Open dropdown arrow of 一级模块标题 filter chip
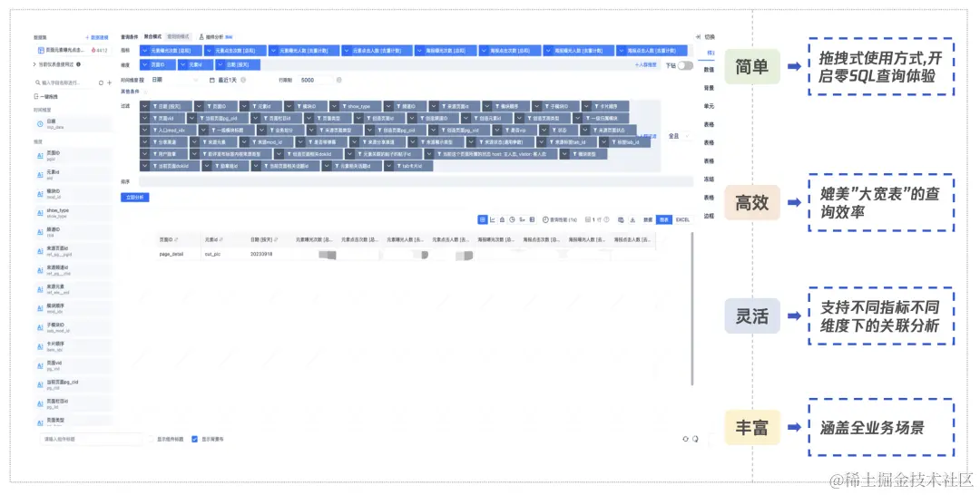Viewport: 980px width, 495px height. point(203,130)
